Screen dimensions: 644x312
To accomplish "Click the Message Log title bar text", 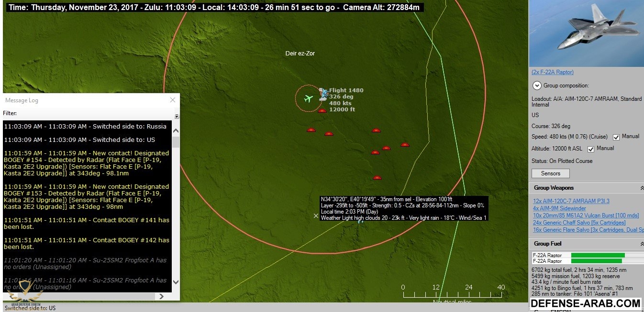I will pos(22,100).
